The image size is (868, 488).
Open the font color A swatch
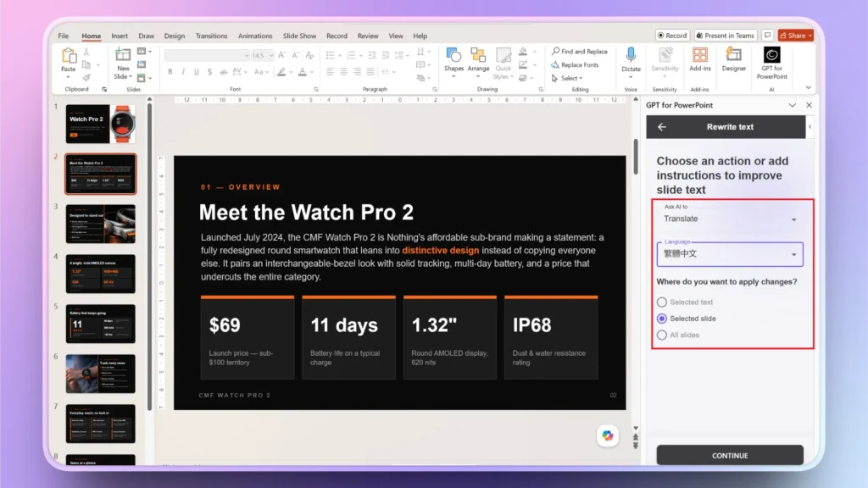[x=303, y=72]
